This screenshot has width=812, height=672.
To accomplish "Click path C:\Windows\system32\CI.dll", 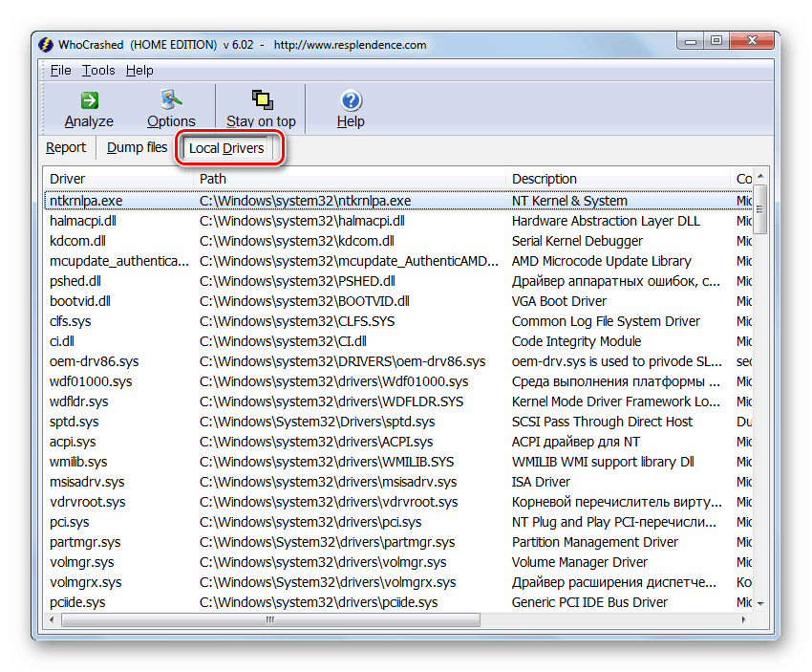I will point(284,342).
